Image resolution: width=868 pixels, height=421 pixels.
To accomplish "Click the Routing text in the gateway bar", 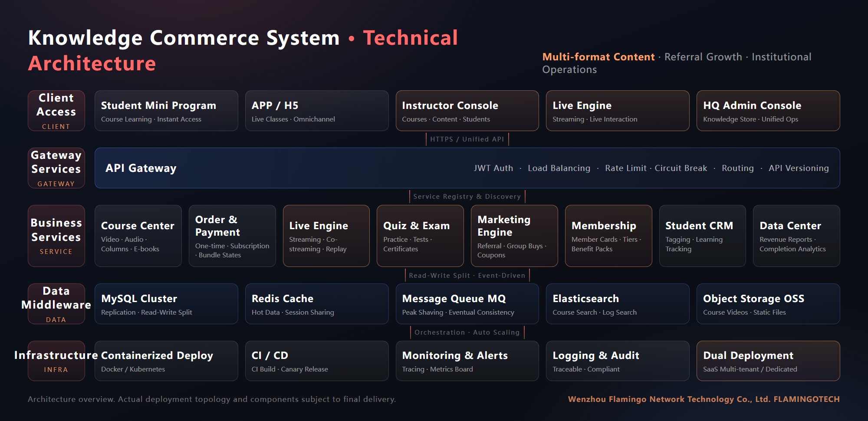I will click(738, 168).
